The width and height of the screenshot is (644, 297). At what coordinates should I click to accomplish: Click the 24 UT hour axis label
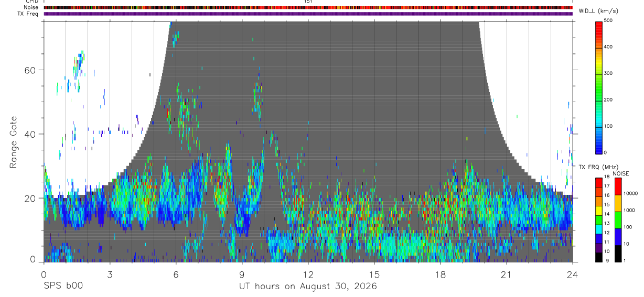(573, 274)
